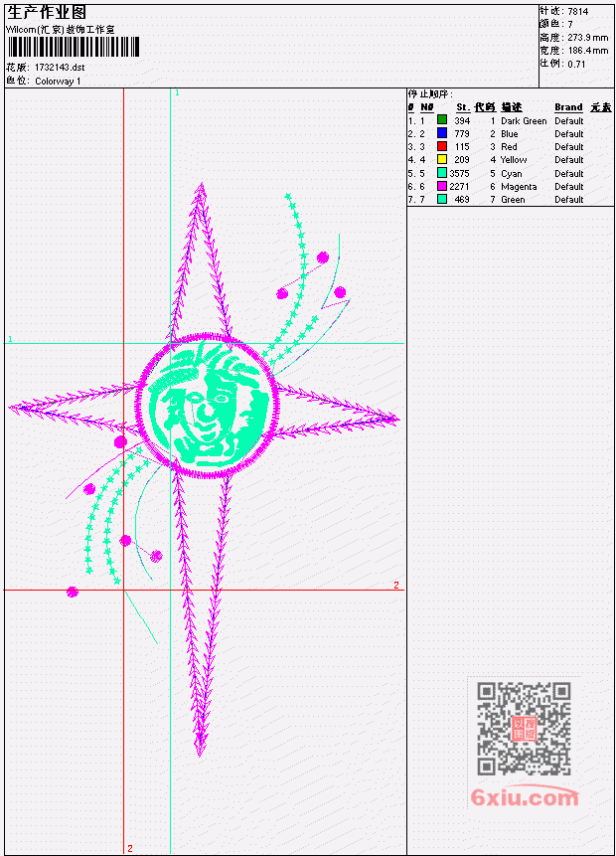Click the Medusa head embroidery in the circle
This screenshot has width=616, height=856.
[x=208, y=404]
